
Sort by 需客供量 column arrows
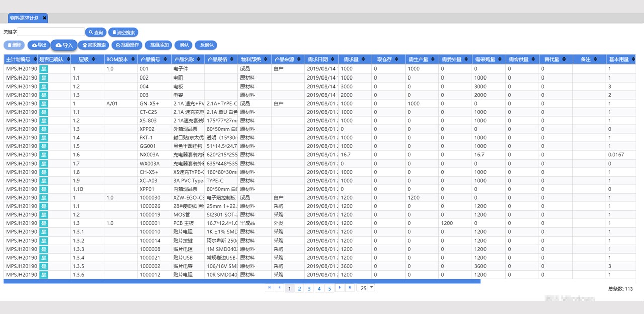[x=534, y=59]
